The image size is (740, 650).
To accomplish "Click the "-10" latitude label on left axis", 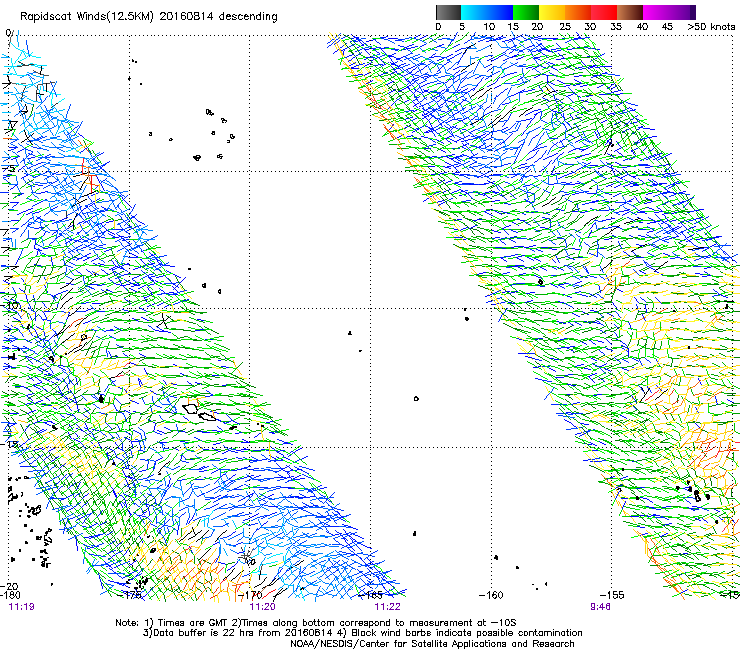I will click(11, 305).
